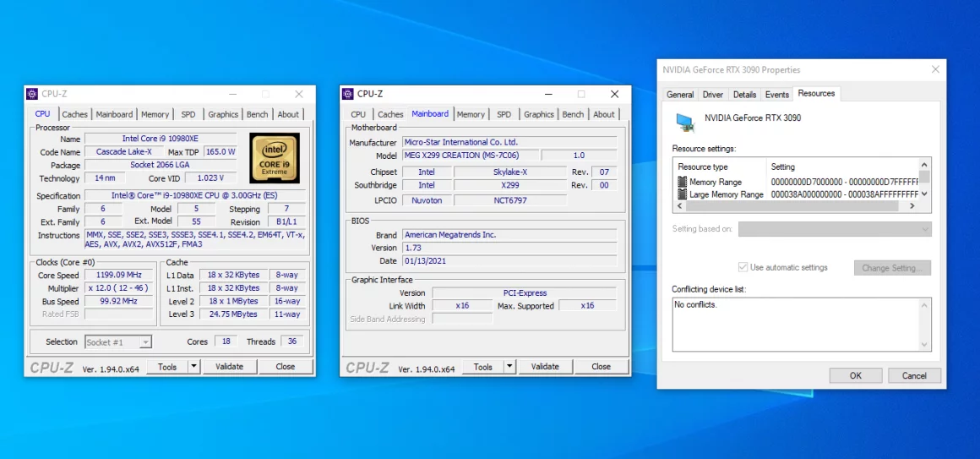Select the Memory Range resource row
The width and height of the screenshot is (980, 459).
pyautogui.click(x=797, y=182)
